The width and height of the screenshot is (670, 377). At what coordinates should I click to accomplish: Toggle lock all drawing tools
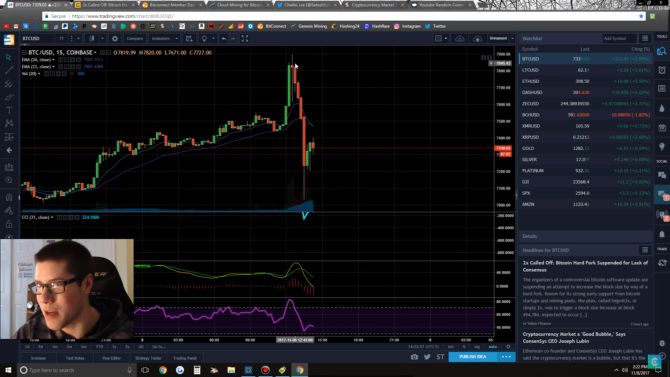tap(9, 224)
